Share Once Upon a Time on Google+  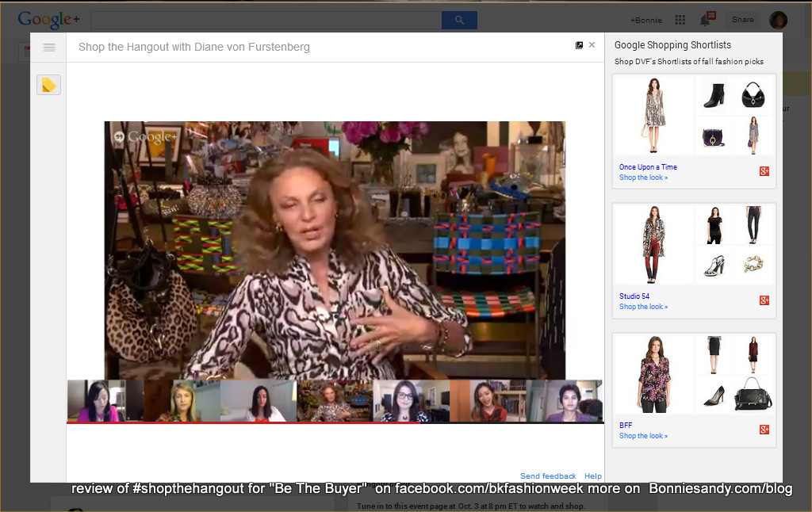(x=764, y=171)
